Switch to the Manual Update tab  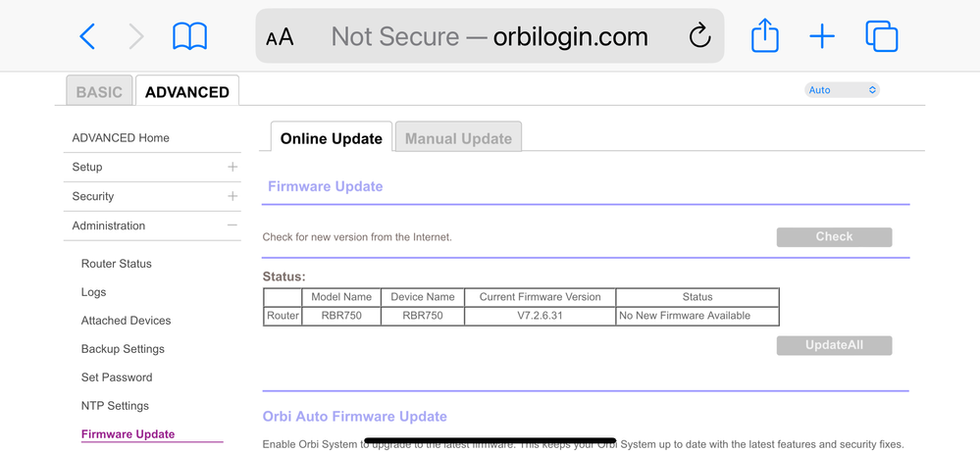coord(458,138)
